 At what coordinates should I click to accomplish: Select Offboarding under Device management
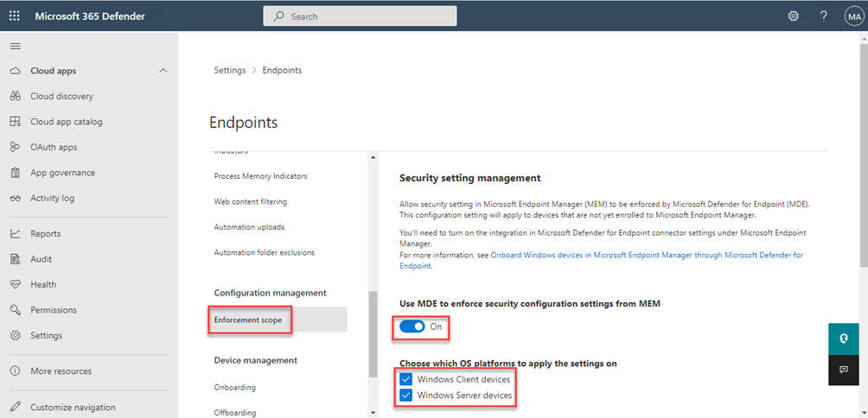pos(235,412)
